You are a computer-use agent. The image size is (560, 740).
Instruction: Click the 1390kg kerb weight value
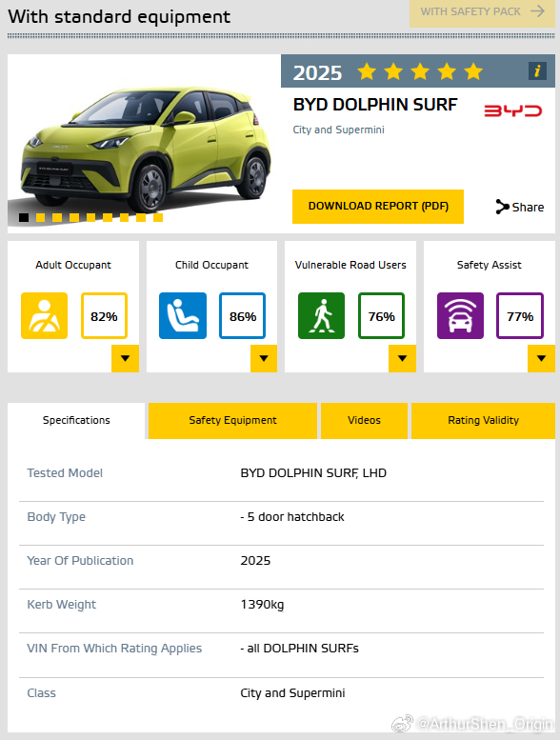point(262,605)
